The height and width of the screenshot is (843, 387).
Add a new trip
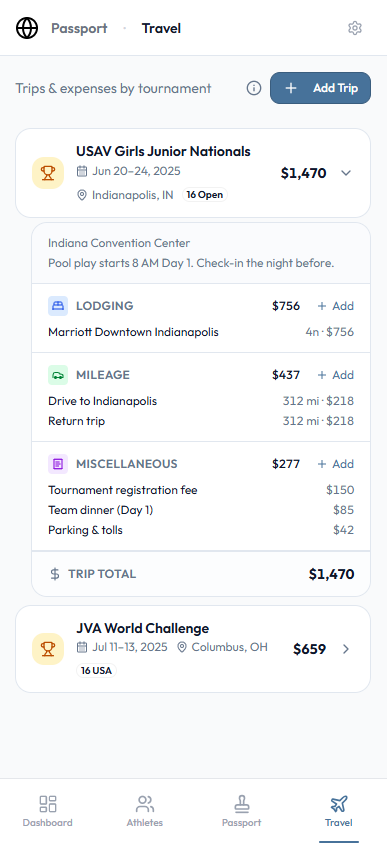click(x=320, y=88)
